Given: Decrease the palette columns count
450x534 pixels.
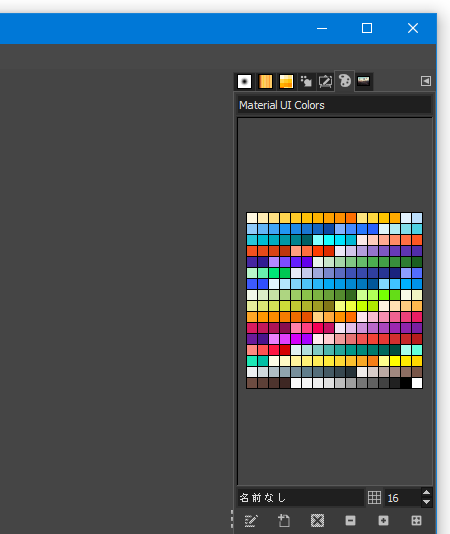Looking at the screenshot, I should click(x=426, y=502).
